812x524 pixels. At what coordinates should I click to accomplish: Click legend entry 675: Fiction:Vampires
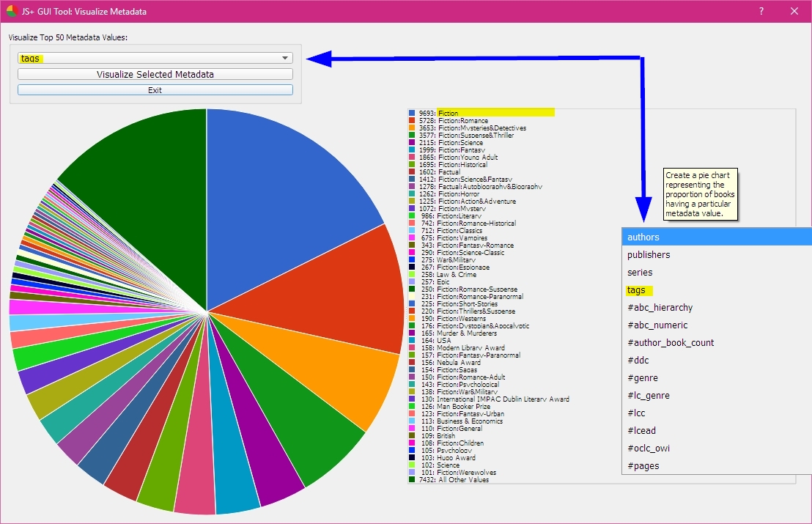point(454,237)
